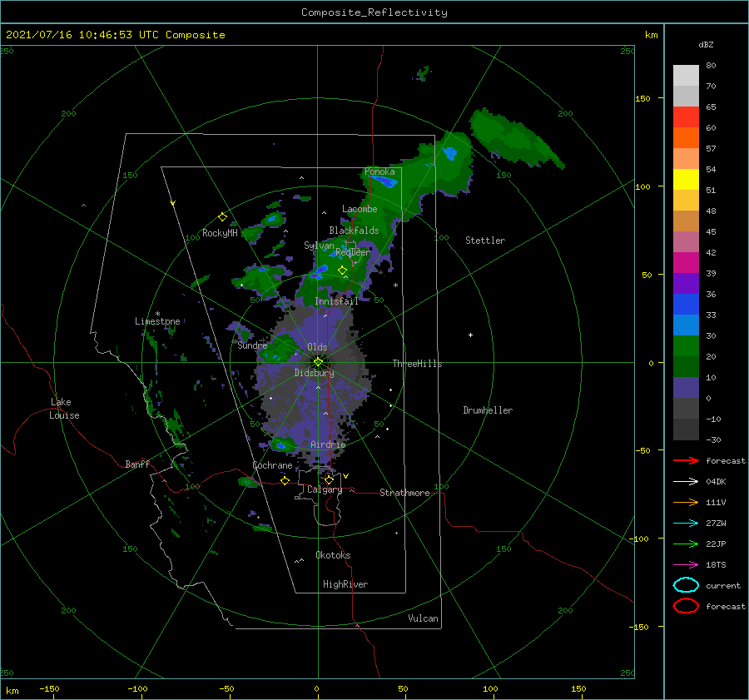Click the Stettler city label

(x=485, y=241)
